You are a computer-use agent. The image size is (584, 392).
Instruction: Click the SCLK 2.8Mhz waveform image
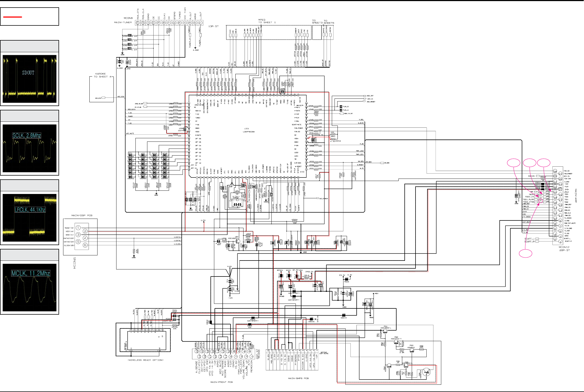point(30,148)
